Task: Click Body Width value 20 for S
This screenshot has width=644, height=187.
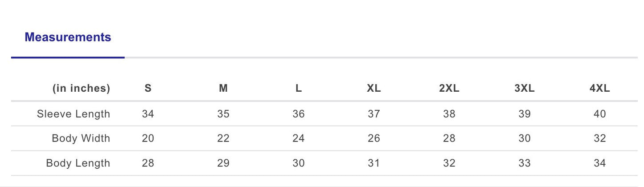Action: click(148, 138)
